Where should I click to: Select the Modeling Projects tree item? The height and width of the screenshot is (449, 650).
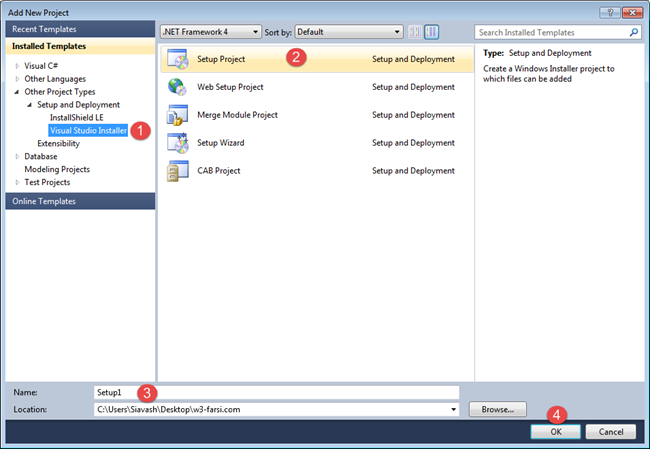pyautogui.click(x=57, y=169)
